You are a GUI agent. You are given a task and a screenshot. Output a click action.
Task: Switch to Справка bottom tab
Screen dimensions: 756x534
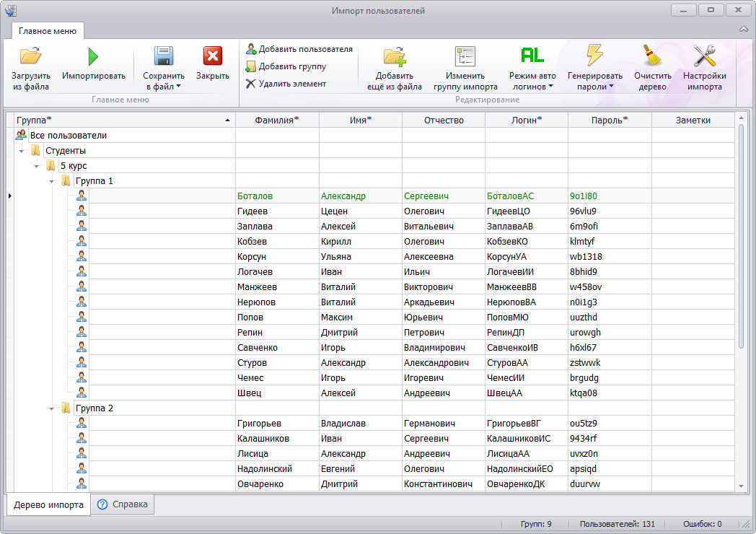click(x=123, y=504)
